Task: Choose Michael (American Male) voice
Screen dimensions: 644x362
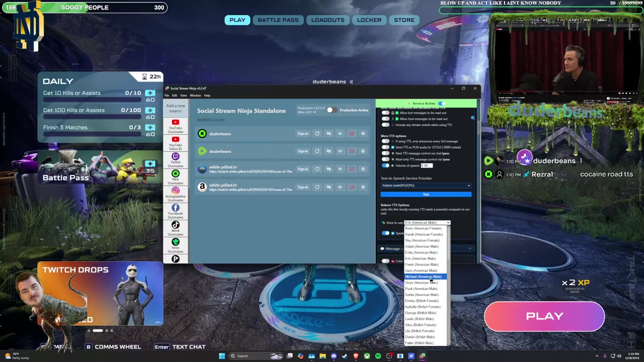Action: pos(426,277)
